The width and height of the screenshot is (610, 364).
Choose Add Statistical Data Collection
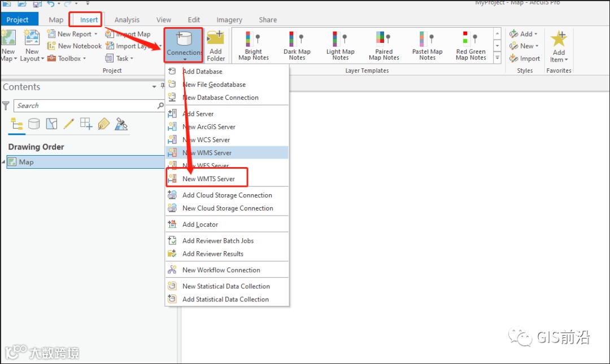point(227,299)
